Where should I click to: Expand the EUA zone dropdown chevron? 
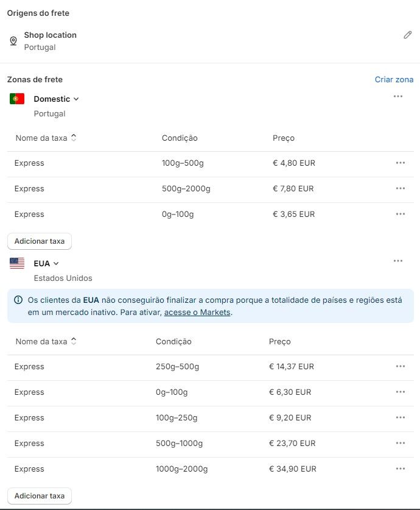(x=56, y=263)
